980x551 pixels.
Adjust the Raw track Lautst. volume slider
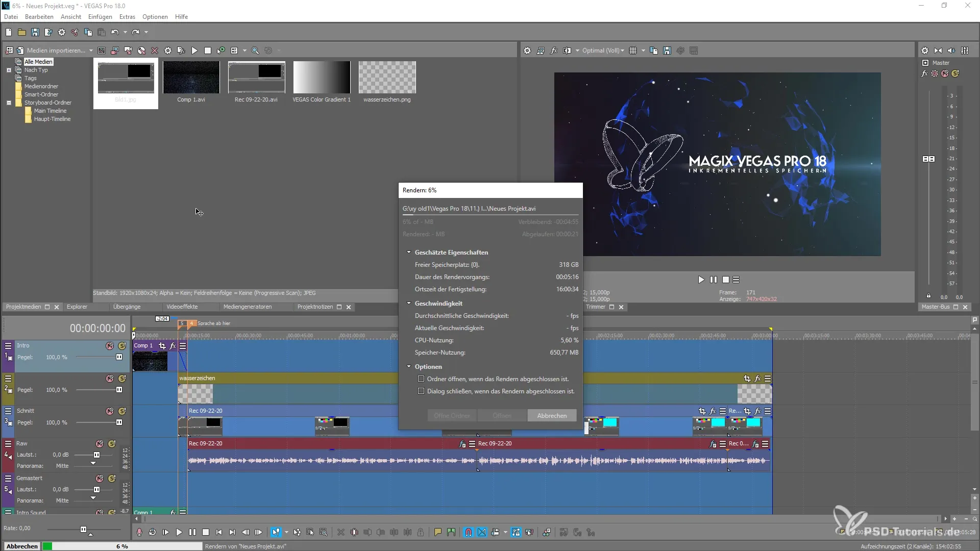pyautogui.click(x=96, y=455)
